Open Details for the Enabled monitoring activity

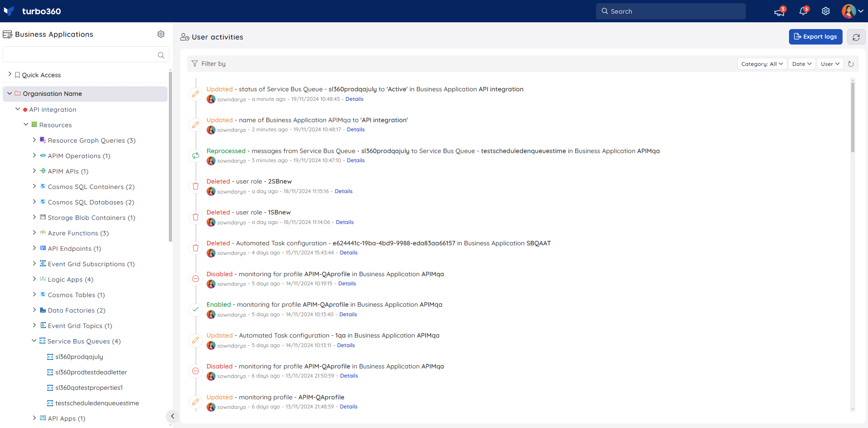[x=348, y=314]
